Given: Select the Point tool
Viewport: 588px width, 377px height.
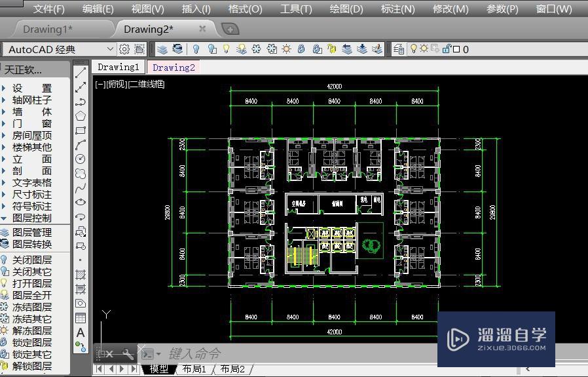Looking at the screenshot, I should [x=81, y=260].
